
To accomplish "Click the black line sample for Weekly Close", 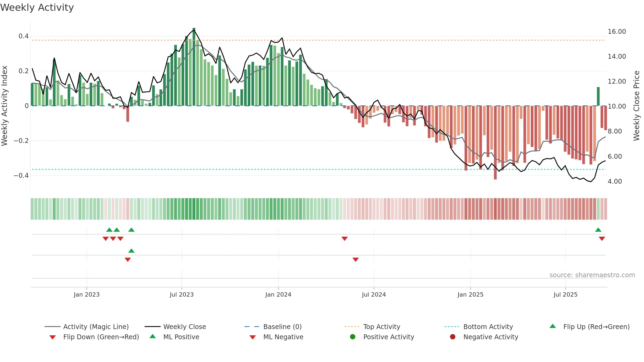I will click(152, 327).
